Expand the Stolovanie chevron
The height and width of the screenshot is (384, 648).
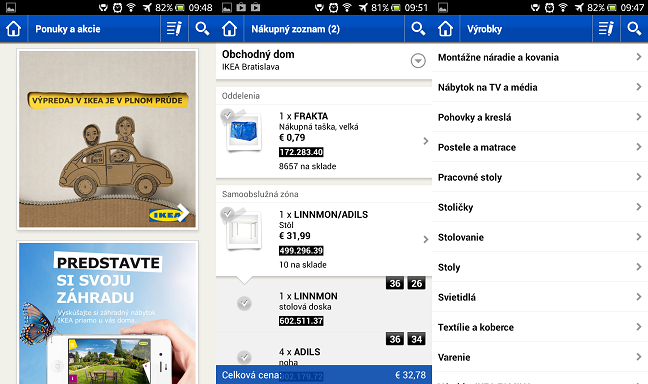point(639,236)
